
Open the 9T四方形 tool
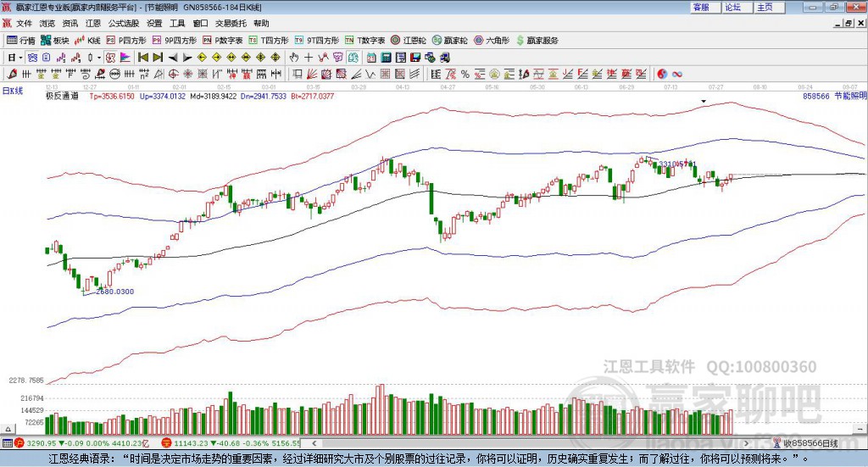point(317,41)
